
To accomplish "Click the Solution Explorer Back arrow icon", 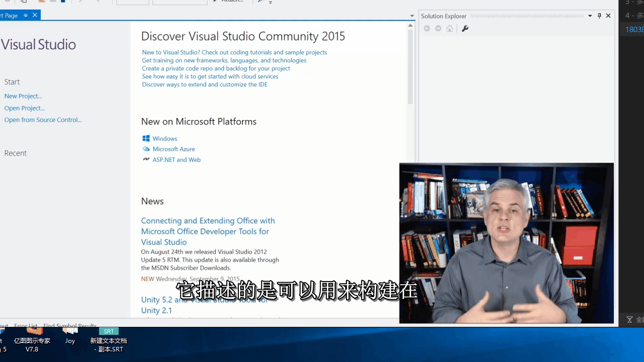I will [427, 29].
